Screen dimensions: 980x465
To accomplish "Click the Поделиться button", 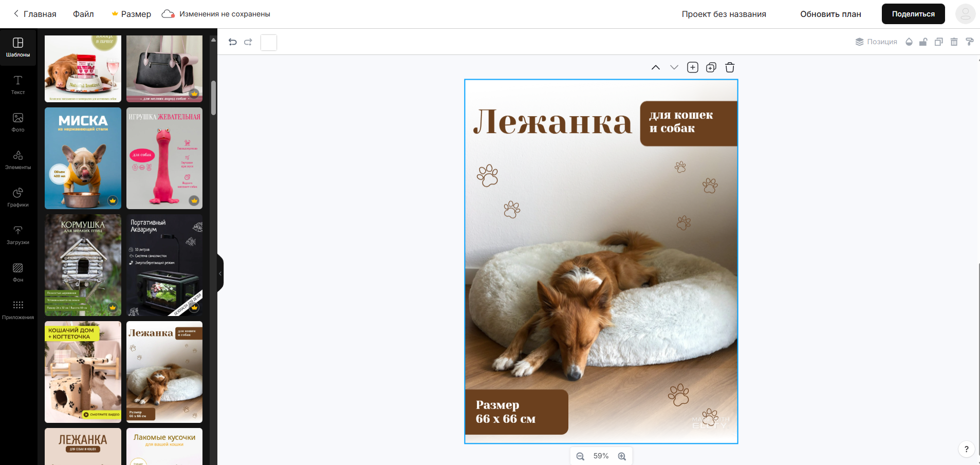I will [913, 14].
